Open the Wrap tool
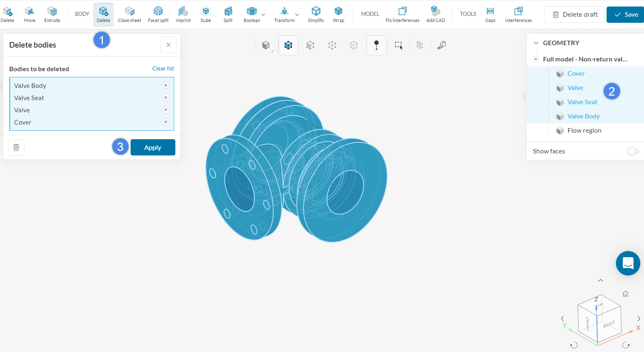Screen dimensions: 644x352 click(x=338, y=14)
